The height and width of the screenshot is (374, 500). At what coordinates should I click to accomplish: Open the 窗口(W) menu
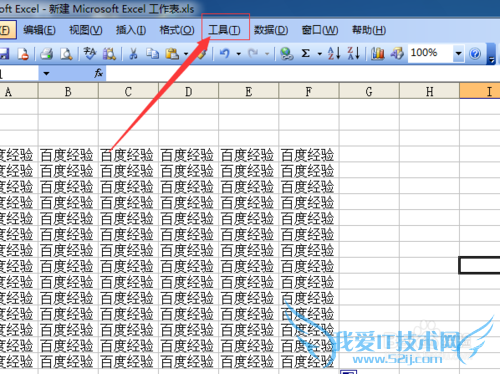click(x=320, y=30)
